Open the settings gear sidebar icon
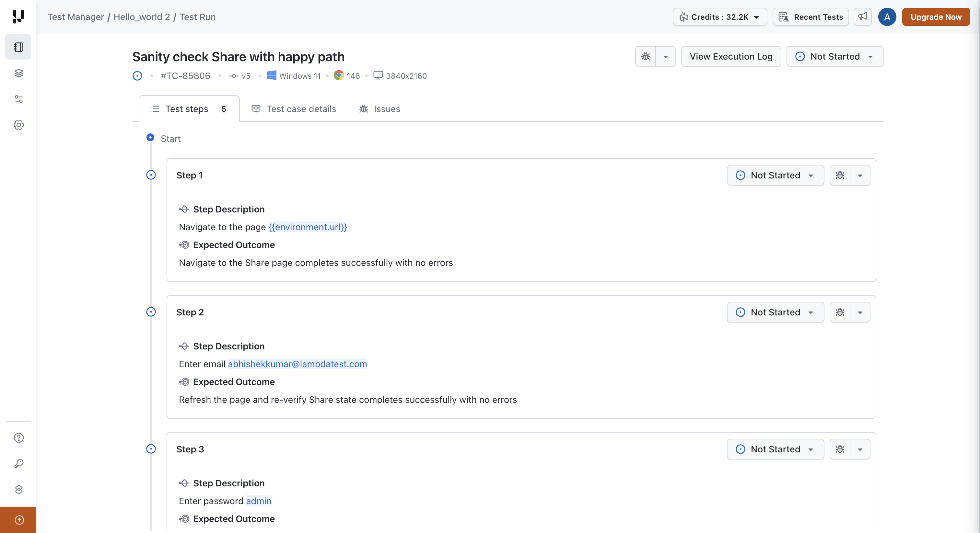Screen dimensions: 980x533 click(x=19, y=125)
